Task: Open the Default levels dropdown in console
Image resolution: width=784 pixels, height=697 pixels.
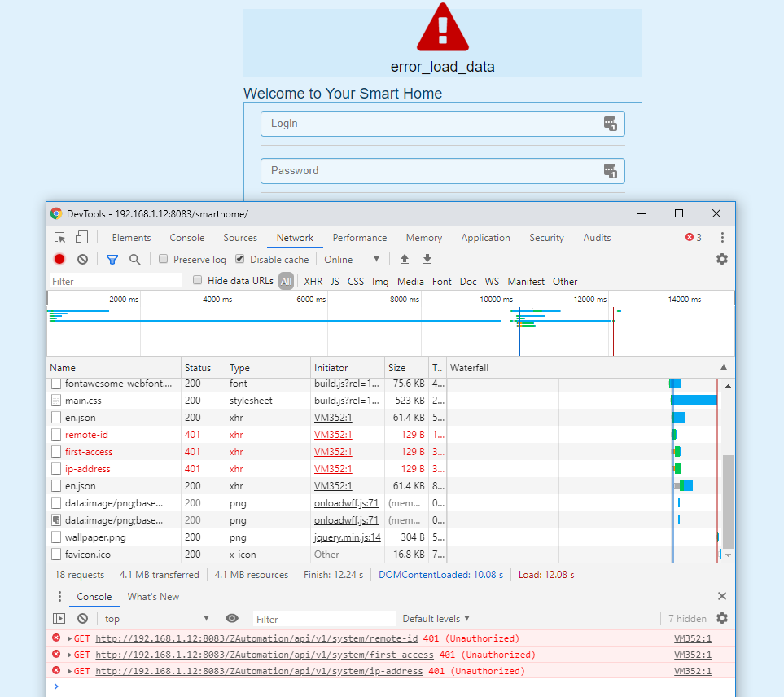Action: 436,619
